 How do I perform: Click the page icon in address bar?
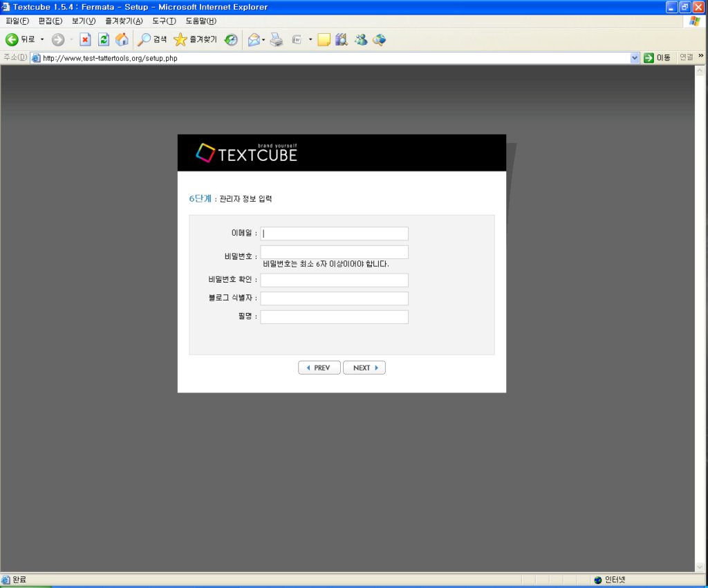click(x=36, y=58)
